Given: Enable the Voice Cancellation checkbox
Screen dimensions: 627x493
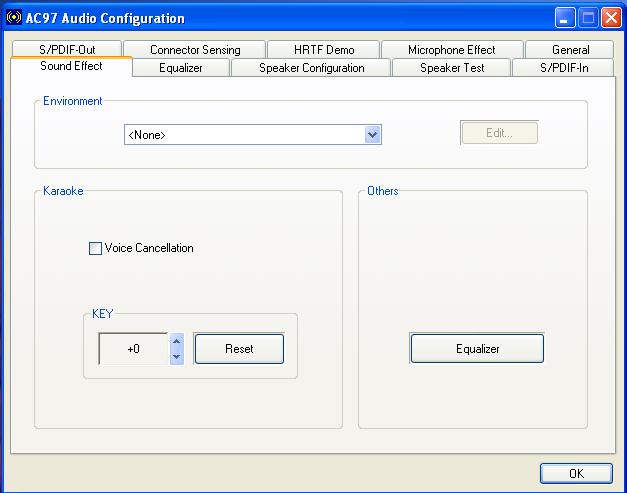Looking at the screenshot, I should 96,248.
